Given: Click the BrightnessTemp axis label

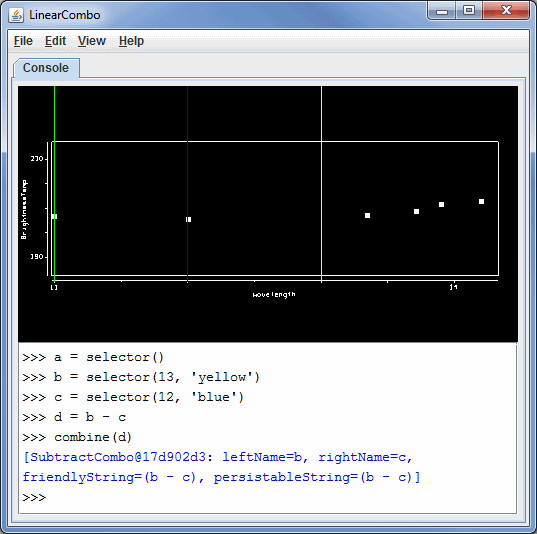Looking at the screenshot, I should click(x=24, y=209).
